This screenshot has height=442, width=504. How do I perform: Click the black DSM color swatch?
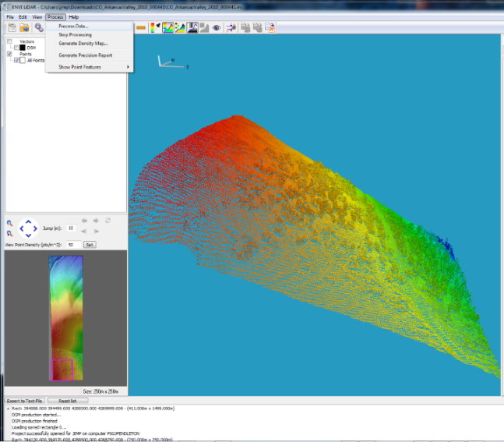click(23, 48)
